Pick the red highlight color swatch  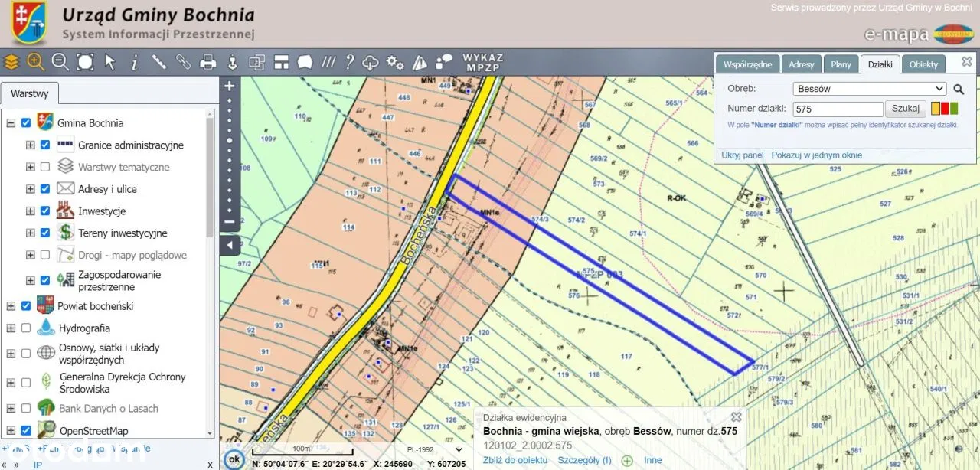[x=944, y=109]
